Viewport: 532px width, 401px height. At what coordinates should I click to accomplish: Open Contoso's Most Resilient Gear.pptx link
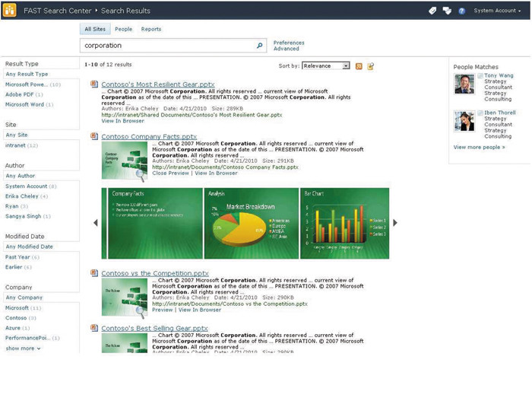click(x=158, y=84)
